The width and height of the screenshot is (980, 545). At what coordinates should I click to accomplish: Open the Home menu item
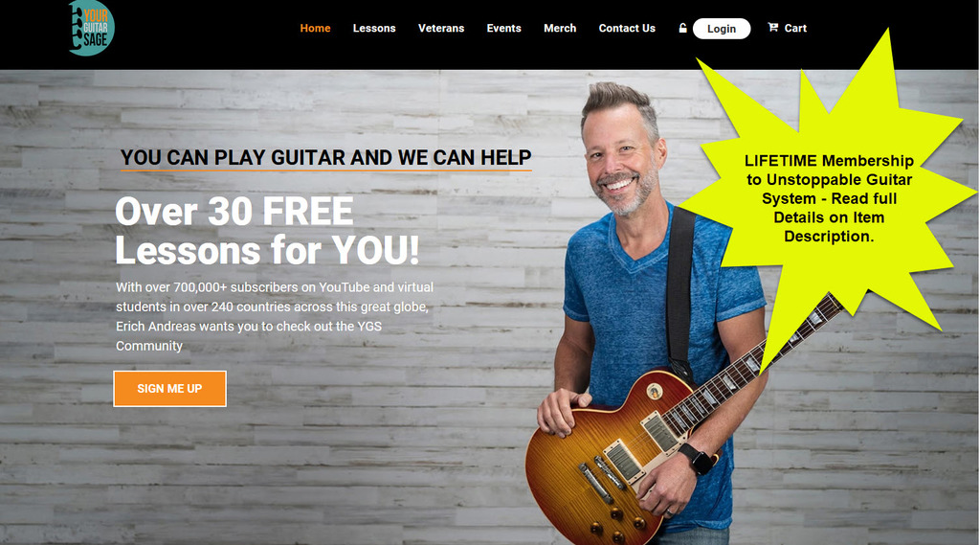point(315,28)
